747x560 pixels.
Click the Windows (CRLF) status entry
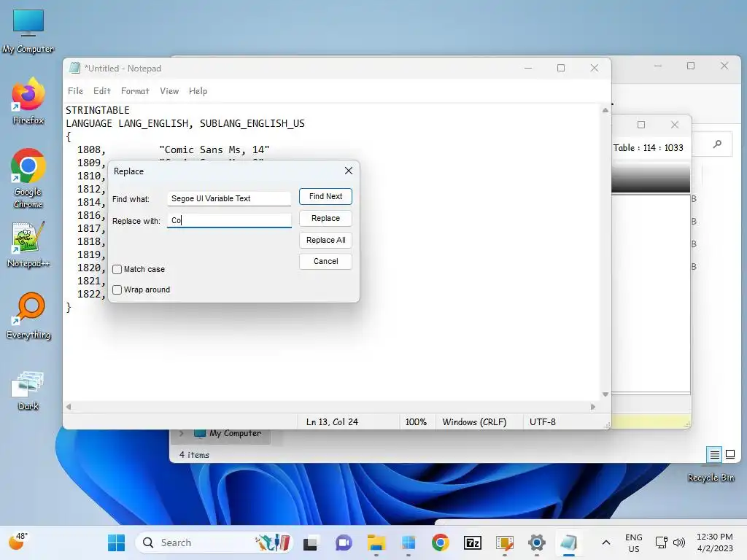(x=474, y=422)
